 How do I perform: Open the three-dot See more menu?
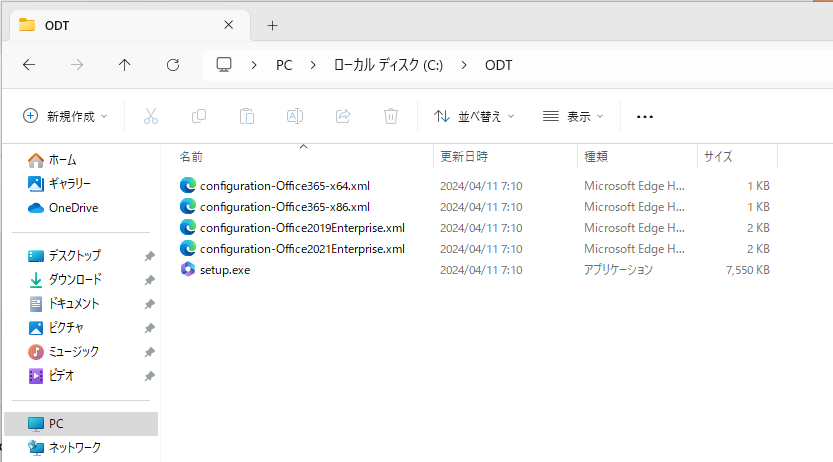tap(645, 117)
